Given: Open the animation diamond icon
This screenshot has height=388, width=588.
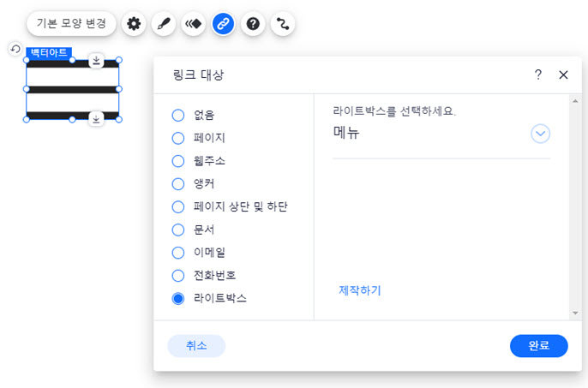Looking at the screenshot, I should click(193, 24).
